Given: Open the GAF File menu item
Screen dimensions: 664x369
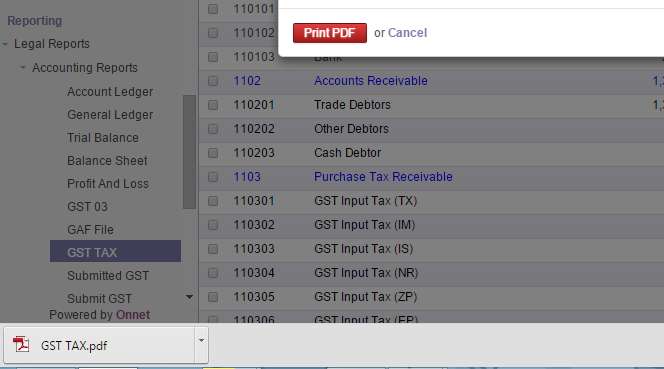Looking at the screenshot, I should click(x=90, y=230).
